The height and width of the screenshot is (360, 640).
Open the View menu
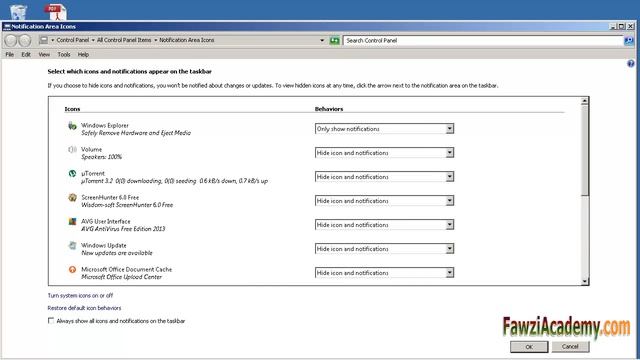coord(44,54)
